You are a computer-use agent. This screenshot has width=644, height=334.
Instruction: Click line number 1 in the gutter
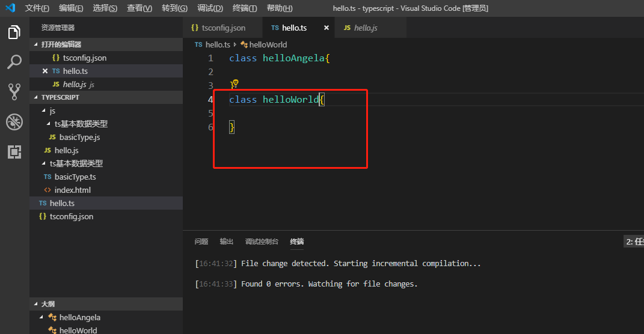pos(210,58)
